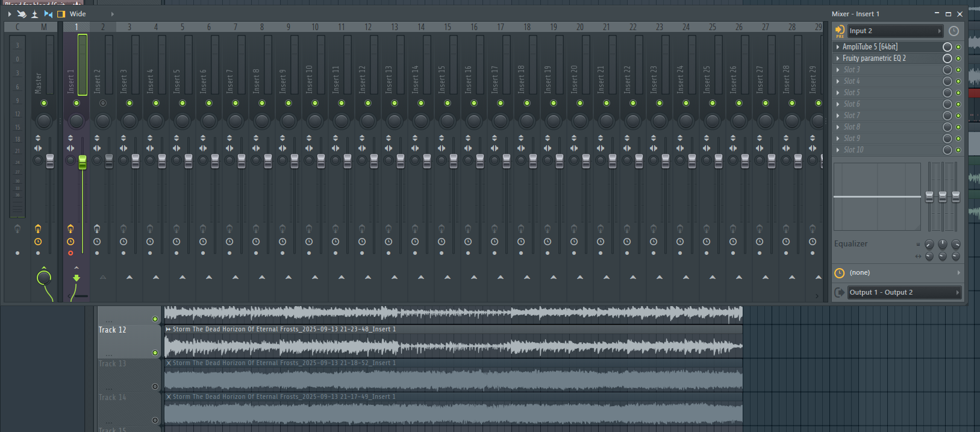Select the C current header

pyautogui.click(x=17, y=27)
